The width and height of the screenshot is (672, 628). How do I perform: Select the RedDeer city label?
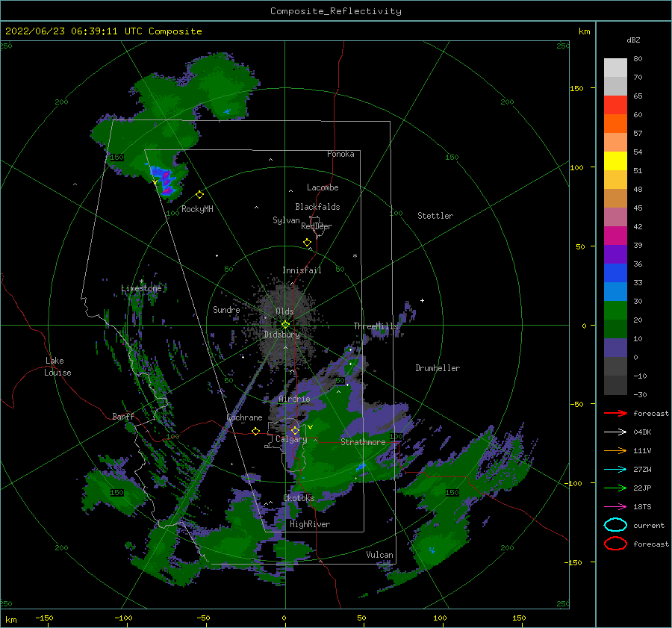pos(317,226)
